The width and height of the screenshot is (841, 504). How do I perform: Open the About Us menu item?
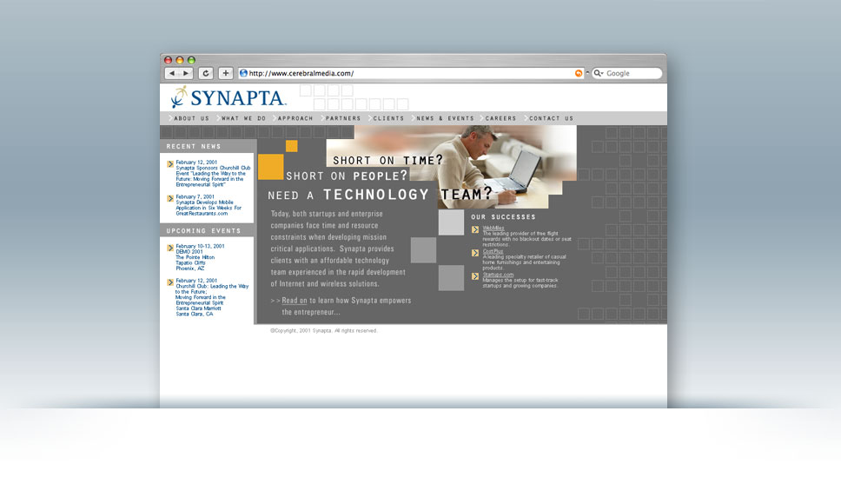(191, 118)
